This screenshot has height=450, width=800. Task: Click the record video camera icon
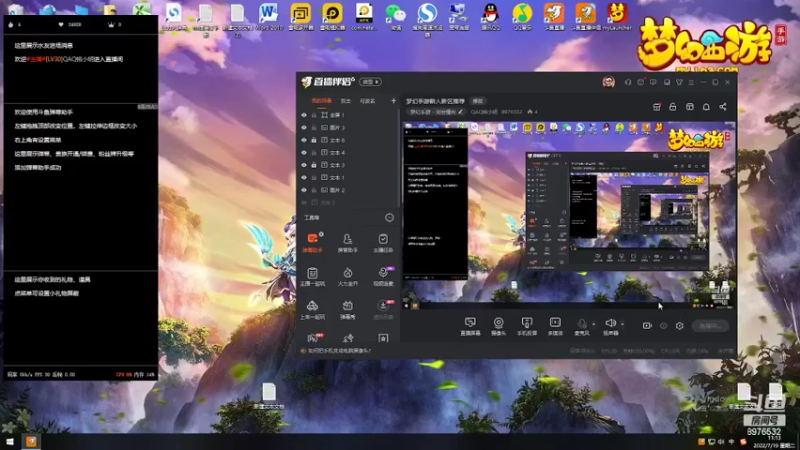pos(647,326)
